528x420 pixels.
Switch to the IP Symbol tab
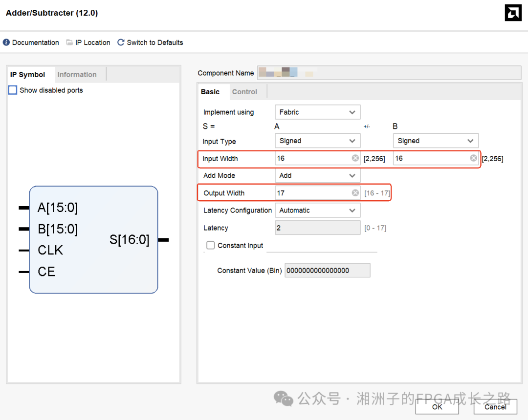pyautogui.click(x=27, y=75)
